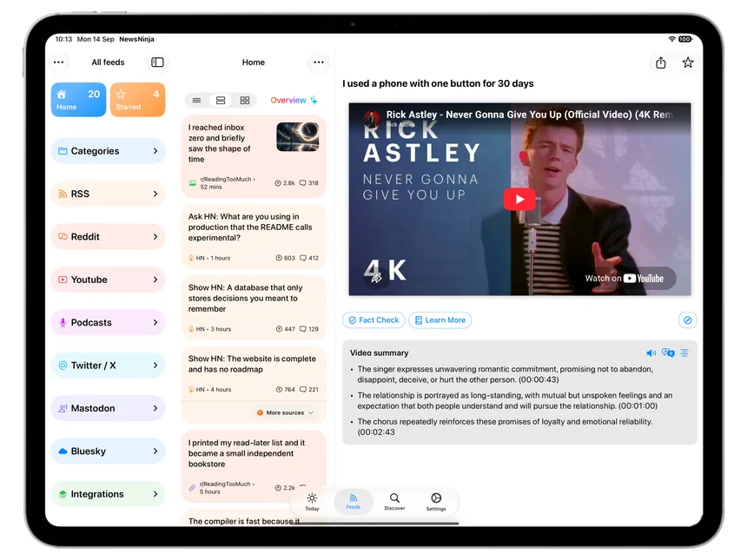The height and width of the screenshot is (560, 747).
Task: Open the website complete Show HN post
Action: [x=254, y=374]
